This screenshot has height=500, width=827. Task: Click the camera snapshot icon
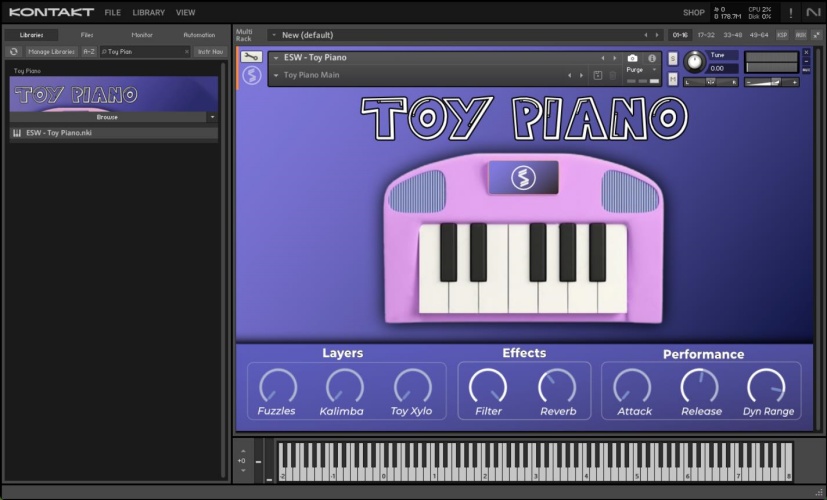632,58
